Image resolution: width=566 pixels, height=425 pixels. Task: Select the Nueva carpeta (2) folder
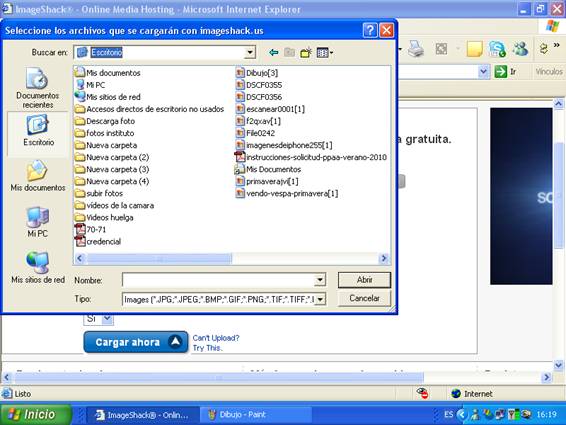(112, 157)
